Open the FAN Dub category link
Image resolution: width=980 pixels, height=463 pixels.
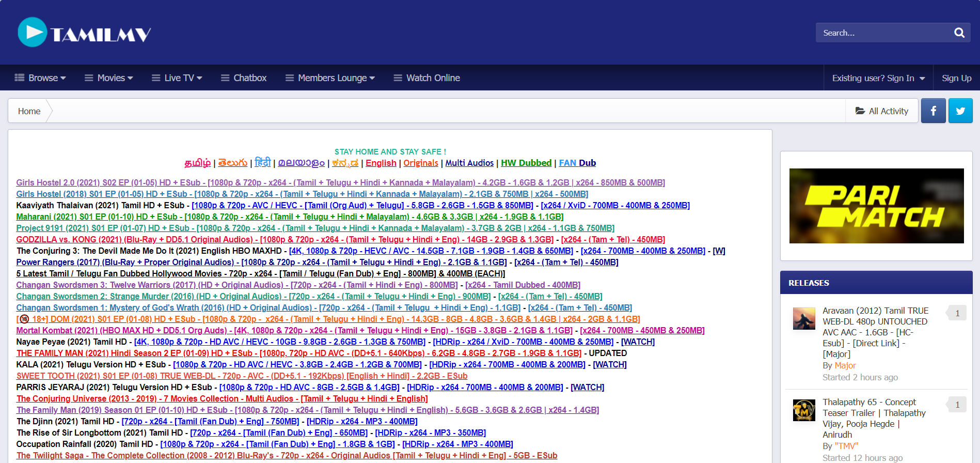click(x=577, y=163)
